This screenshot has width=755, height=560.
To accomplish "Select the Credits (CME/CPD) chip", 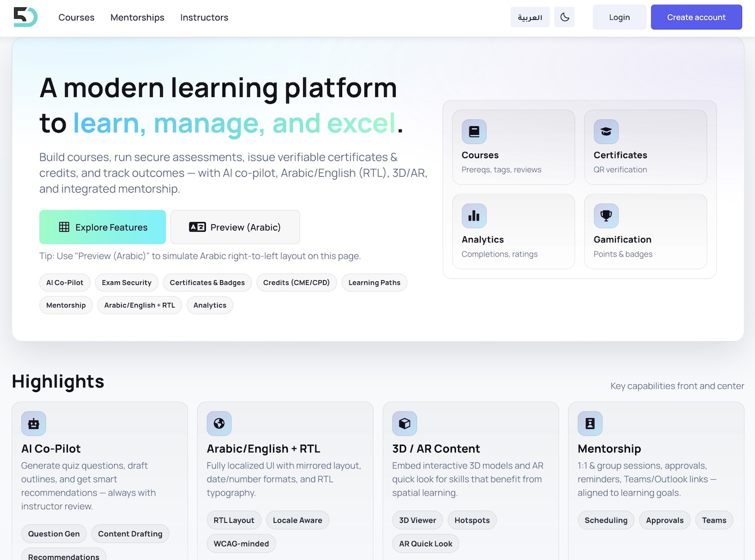I will (296, 283).
